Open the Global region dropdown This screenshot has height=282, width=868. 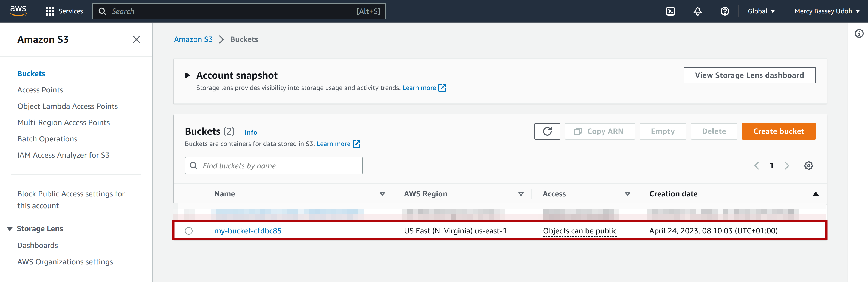pyautogui.click(x=761, y=11)
